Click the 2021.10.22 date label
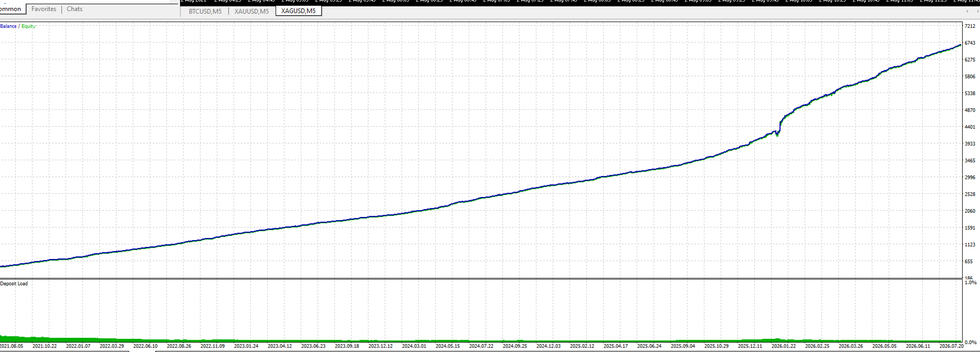Viewport: 980px width, 352px height. tap(45, 346)
